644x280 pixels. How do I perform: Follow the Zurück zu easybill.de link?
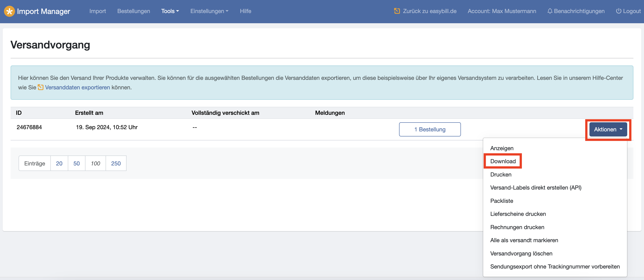(430, 11)
